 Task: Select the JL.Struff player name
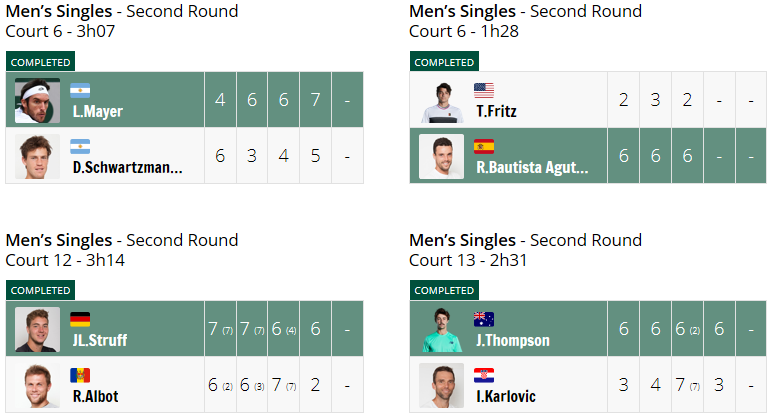[100, 340]
